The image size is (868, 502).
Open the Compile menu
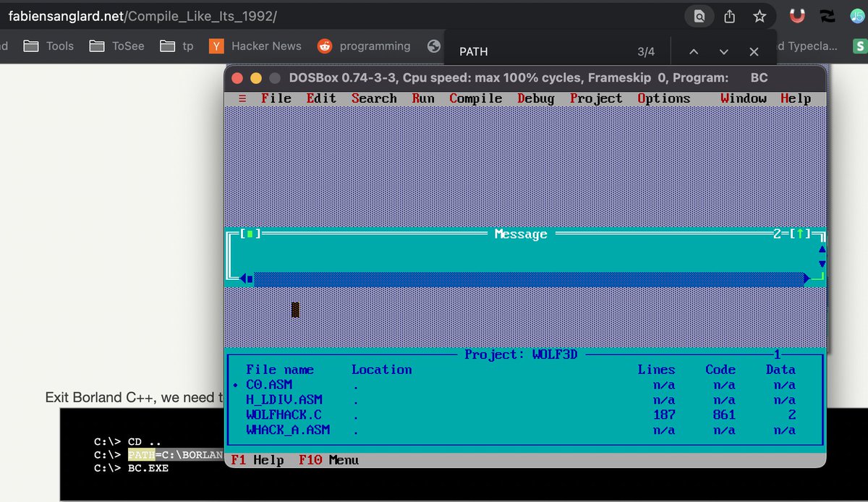(475, 99)
